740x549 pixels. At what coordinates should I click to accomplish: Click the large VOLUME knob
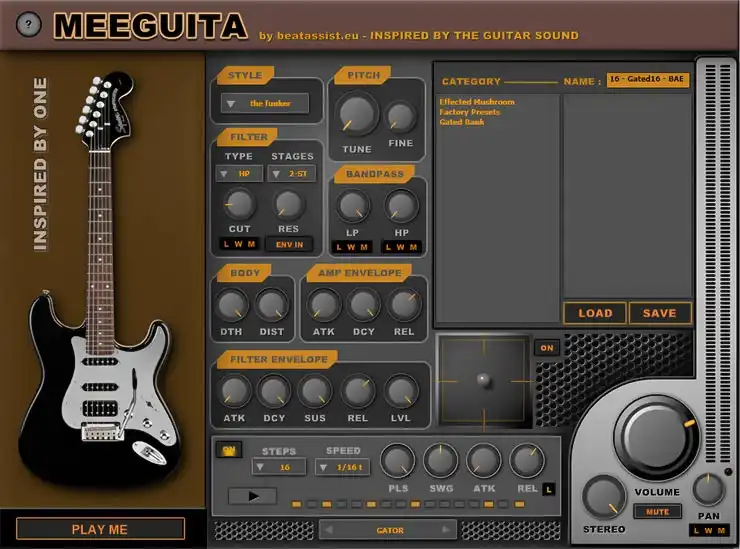pos(656,438)
